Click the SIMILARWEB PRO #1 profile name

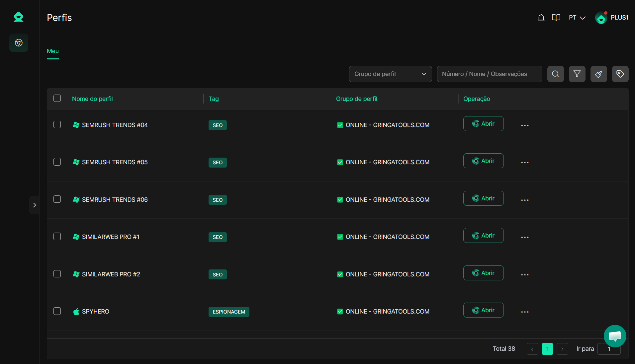[111, 237]
